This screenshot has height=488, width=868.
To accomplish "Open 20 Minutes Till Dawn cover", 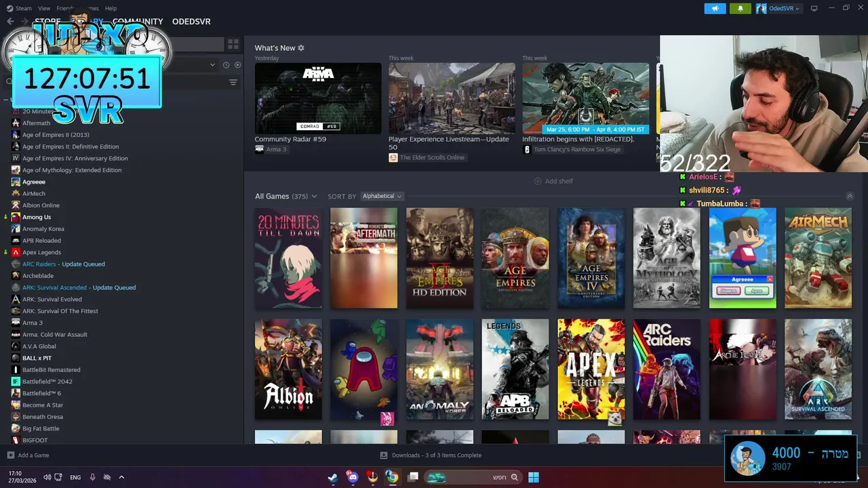I will (288, 258).
